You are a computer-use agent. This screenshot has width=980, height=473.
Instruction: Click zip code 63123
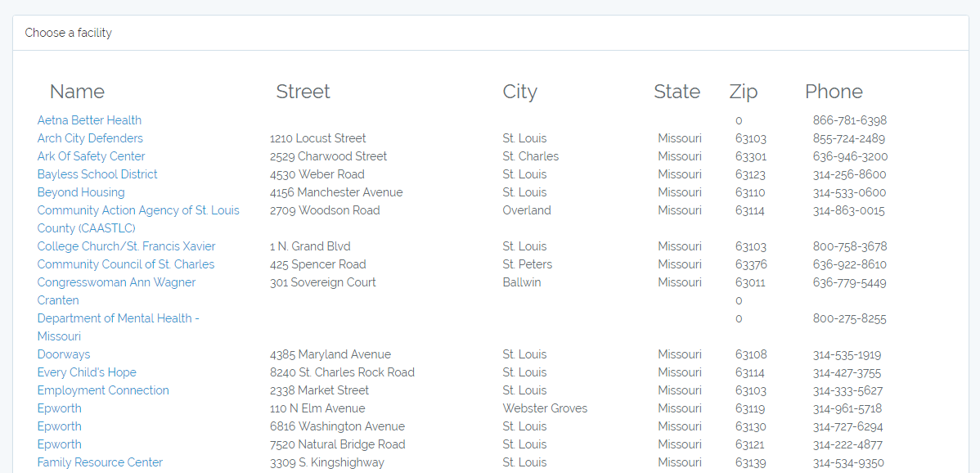point(751,174)
